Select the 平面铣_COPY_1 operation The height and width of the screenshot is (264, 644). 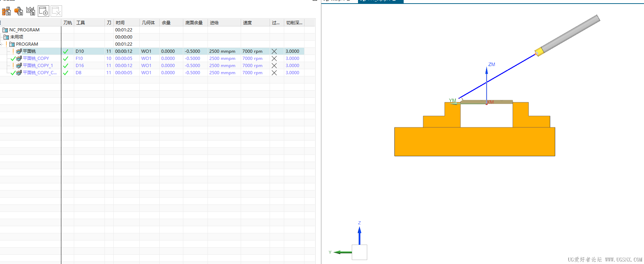coord(38,66)
